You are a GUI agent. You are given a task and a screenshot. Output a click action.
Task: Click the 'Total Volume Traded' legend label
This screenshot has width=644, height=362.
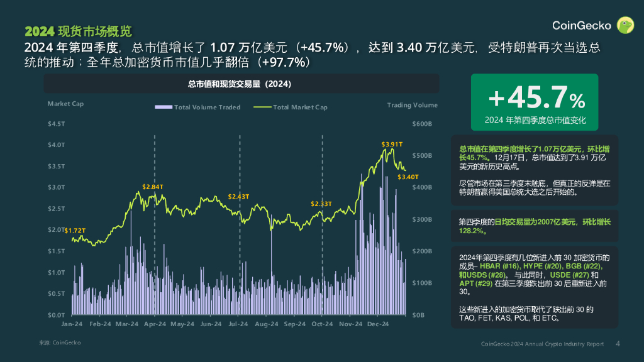click(207, 107)
